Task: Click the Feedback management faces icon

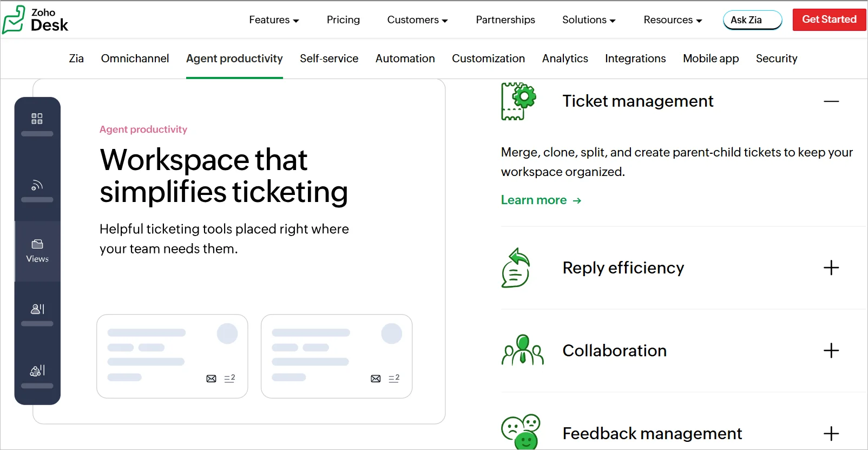Action: 521,432
